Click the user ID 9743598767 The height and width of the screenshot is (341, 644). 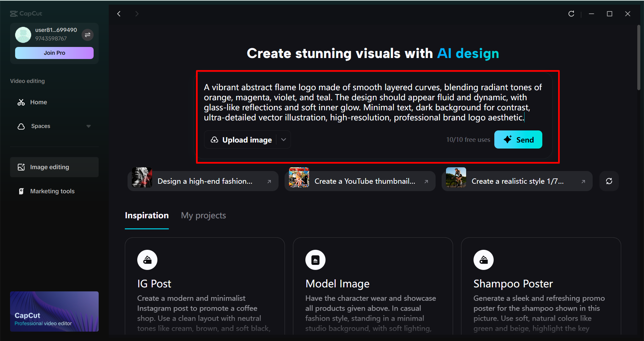[x=51, y=39]
